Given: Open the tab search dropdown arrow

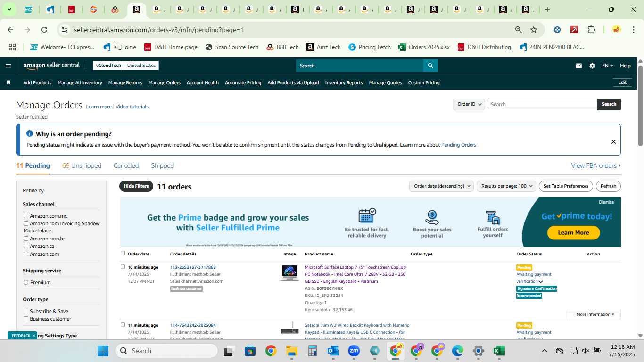Looking at the screenshot, I should coord(9,9).
